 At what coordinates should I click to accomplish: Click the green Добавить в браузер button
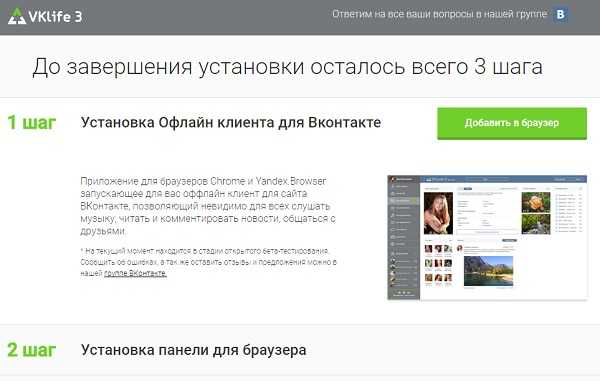(512, 123)
